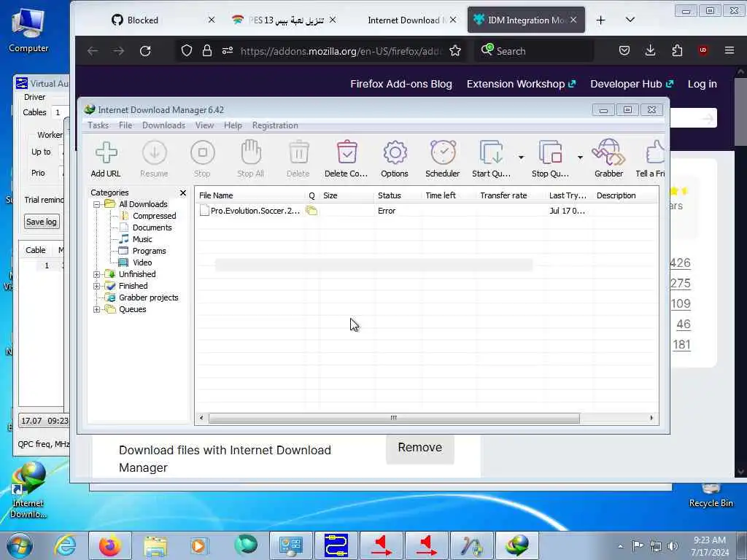The width and height of the screenshot is (747, 560).
Task: Click the Firefox address bar URL
Action: tap(341, 51)
